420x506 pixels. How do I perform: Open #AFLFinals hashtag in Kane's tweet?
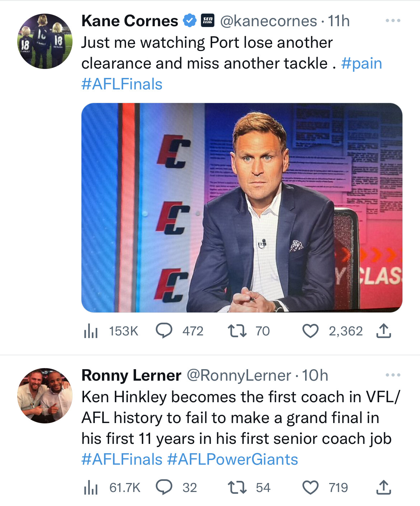(122, 84)
